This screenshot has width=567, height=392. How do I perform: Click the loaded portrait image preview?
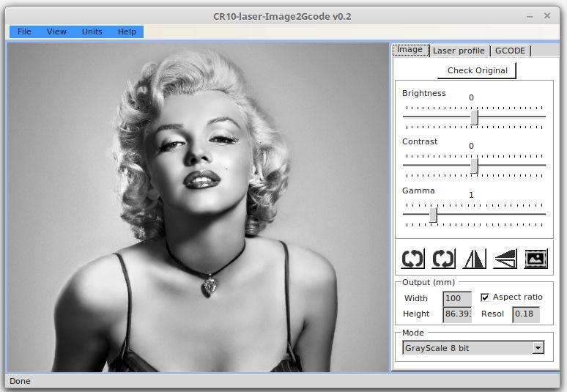(x=198, y=207)
